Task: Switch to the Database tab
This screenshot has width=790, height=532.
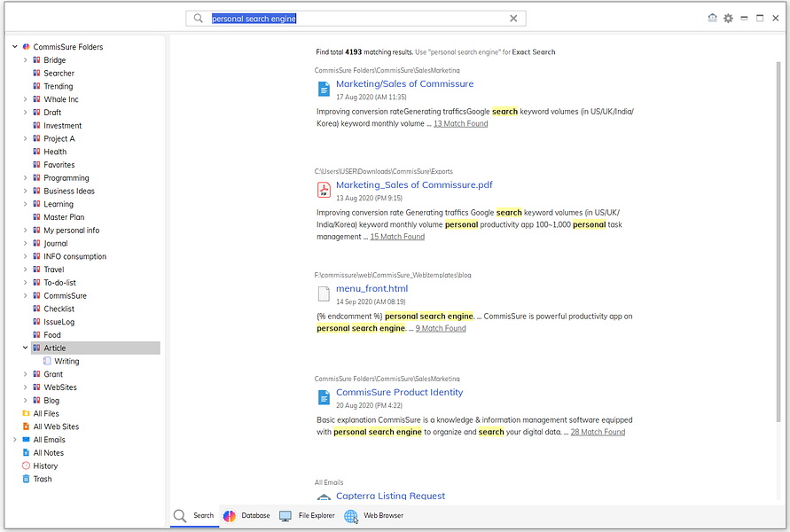Action: point(246,515)
